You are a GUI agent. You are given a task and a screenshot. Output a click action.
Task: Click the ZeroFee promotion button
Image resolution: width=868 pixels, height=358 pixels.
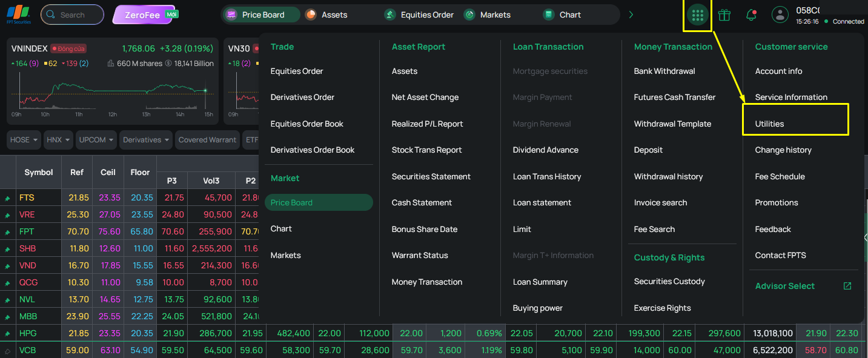coord(143,15)
